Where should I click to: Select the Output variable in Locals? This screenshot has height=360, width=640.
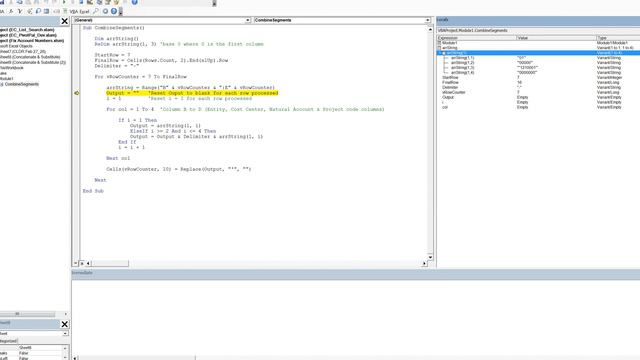pyautogui.click(x=448, y=97)
